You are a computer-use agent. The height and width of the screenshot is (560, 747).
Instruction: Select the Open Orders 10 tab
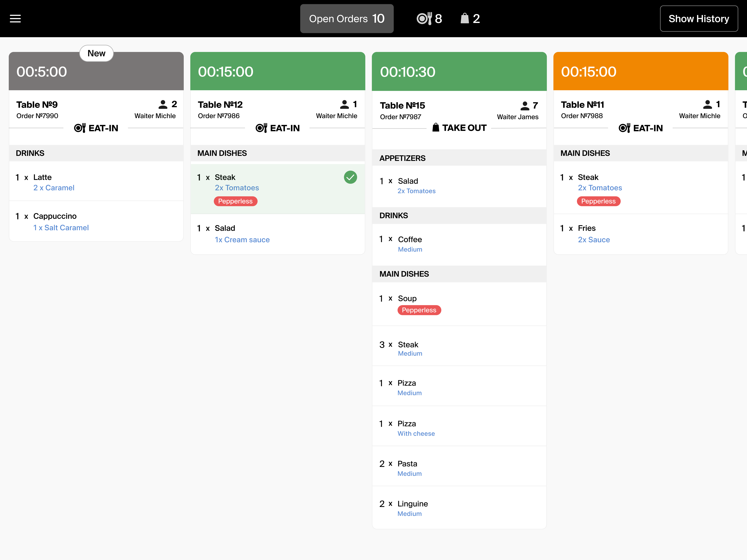click(x=347, y=19)
